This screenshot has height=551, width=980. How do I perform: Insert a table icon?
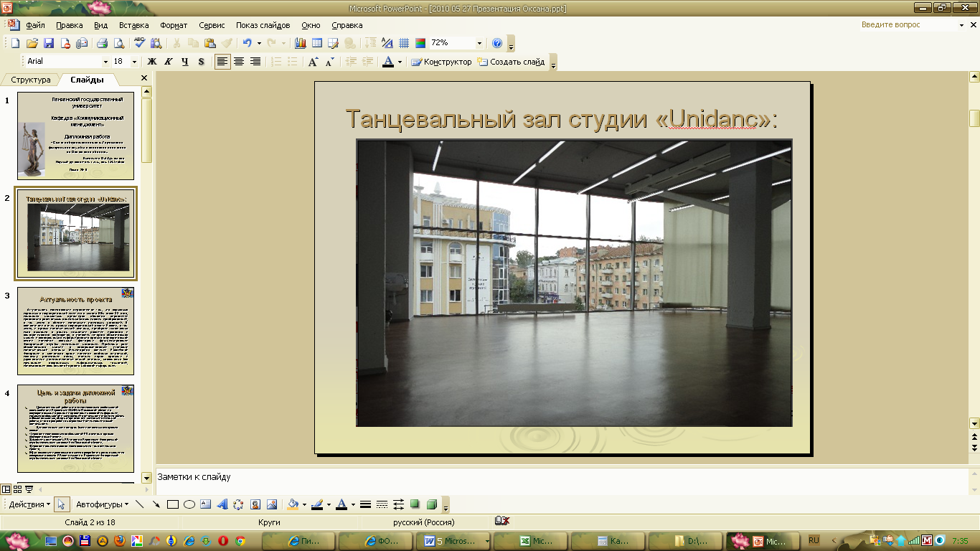(x=316, y=43)
